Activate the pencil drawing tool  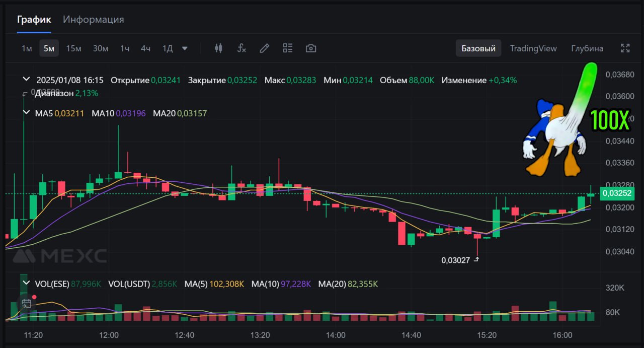264,48
